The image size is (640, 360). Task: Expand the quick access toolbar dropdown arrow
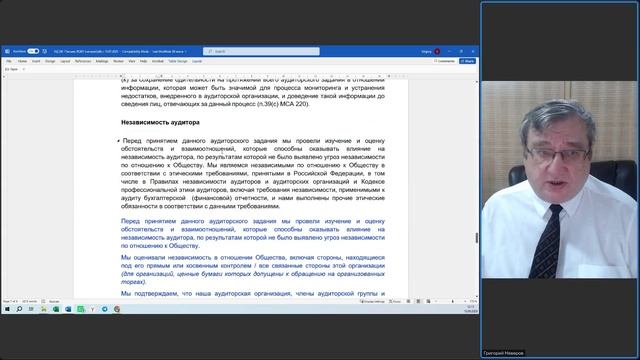click(x=24, y=69)
